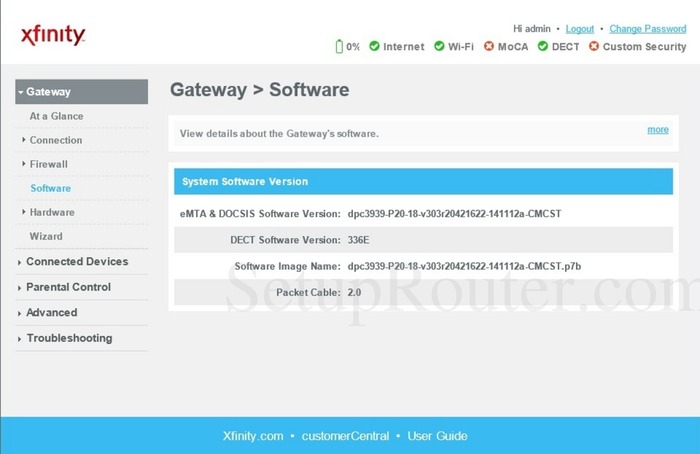
Task: Click the Wi-Fi status label
Action: tap(461, 46)
